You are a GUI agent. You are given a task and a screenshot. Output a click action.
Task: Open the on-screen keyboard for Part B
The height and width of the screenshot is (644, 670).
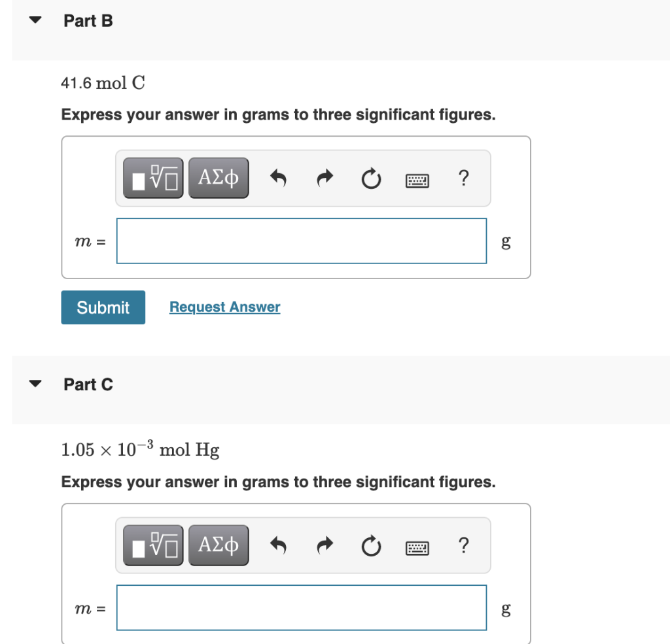point(417,179)
